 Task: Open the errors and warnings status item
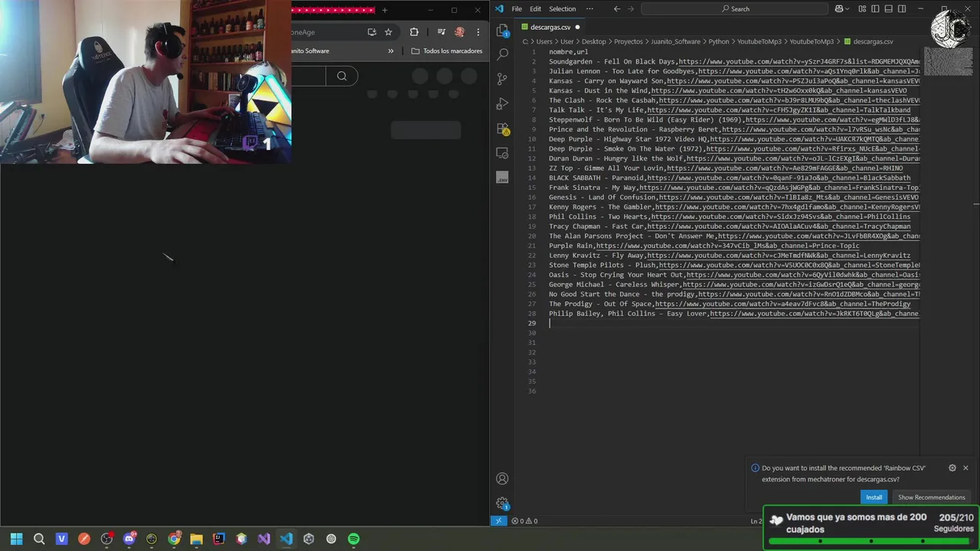524,521
